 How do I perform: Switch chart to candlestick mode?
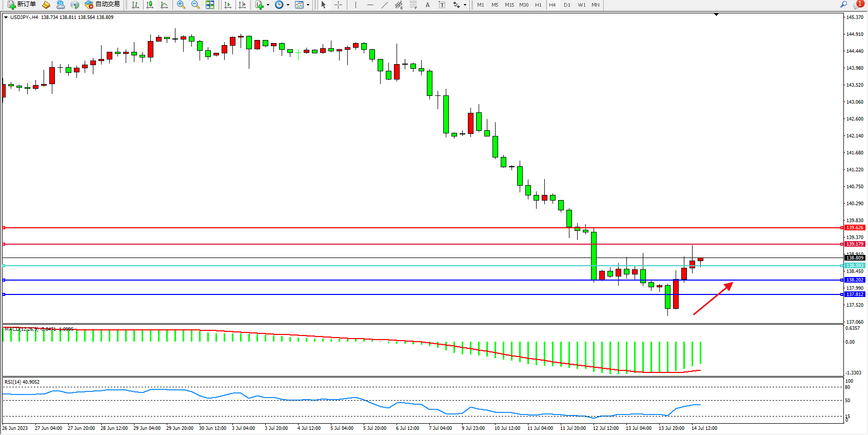[x=150, y=5]
